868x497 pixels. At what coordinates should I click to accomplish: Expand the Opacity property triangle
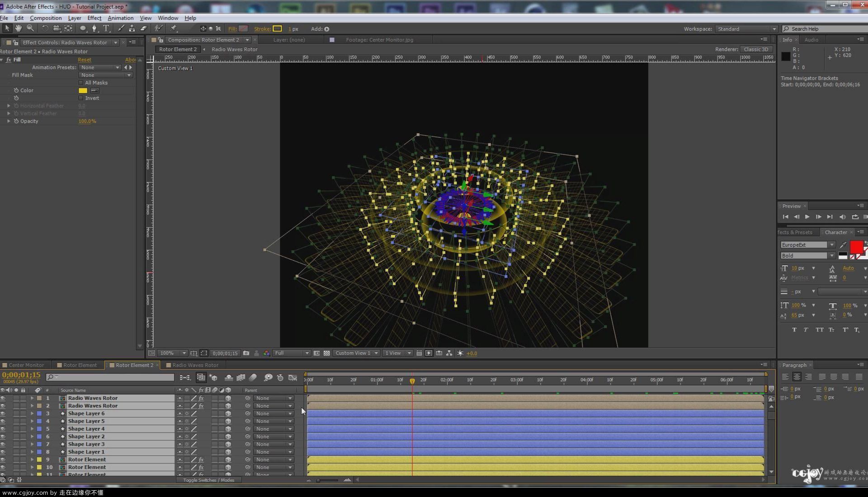(x=9, y=121)
